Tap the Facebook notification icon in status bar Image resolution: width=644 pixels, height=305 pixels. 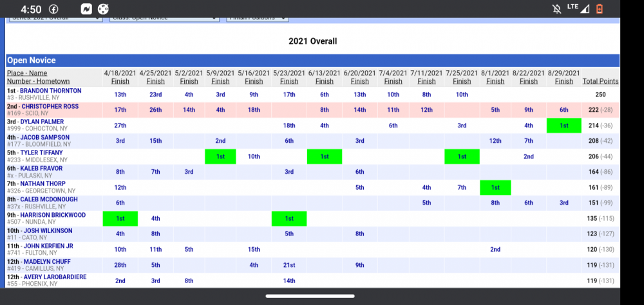coord(53,9)
